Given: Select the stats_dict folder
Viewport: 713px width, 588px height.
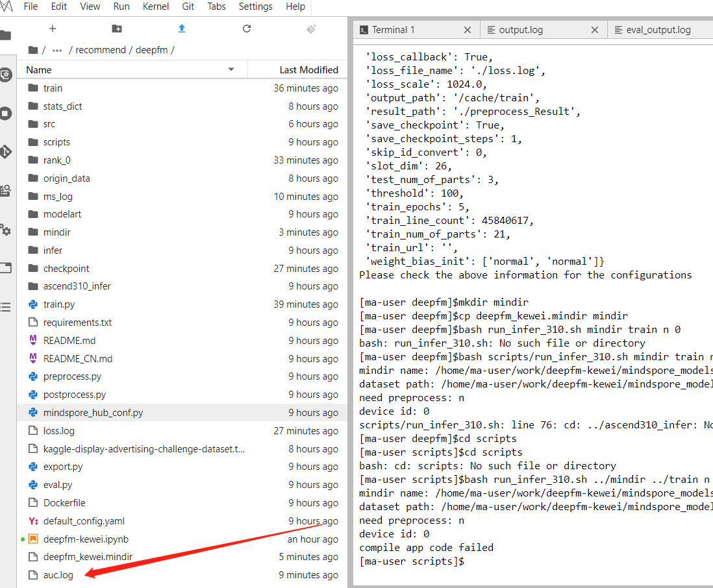Looking at the screenshot, I should pyautogui.click(x=182, y=106).
